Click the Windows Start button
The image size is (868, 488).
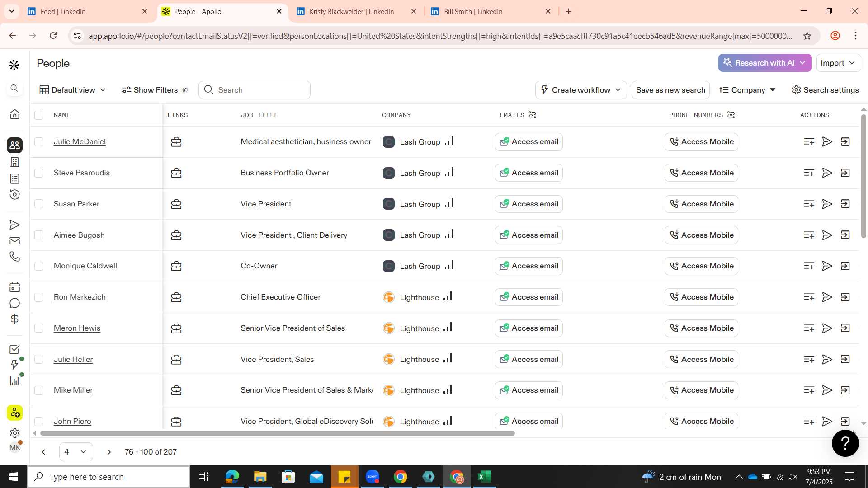(x=14, y=477)
